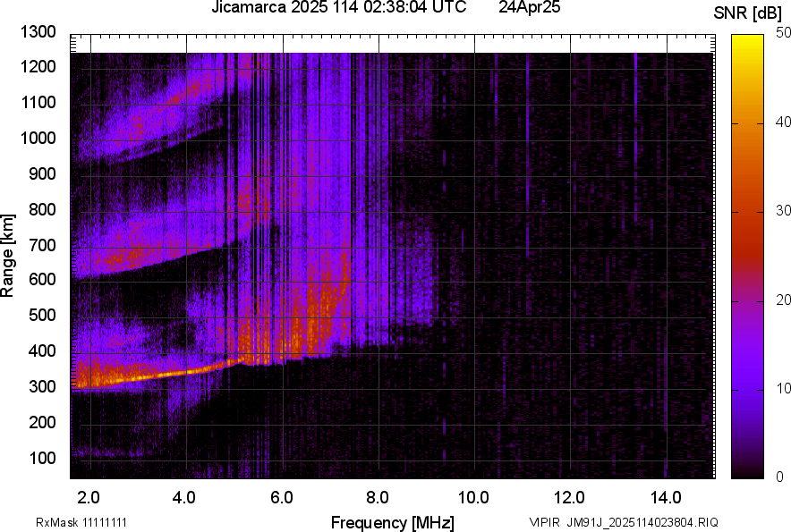
Task: Click the 'RxMask 11111111' footer text
Action: tap(81, 522)
